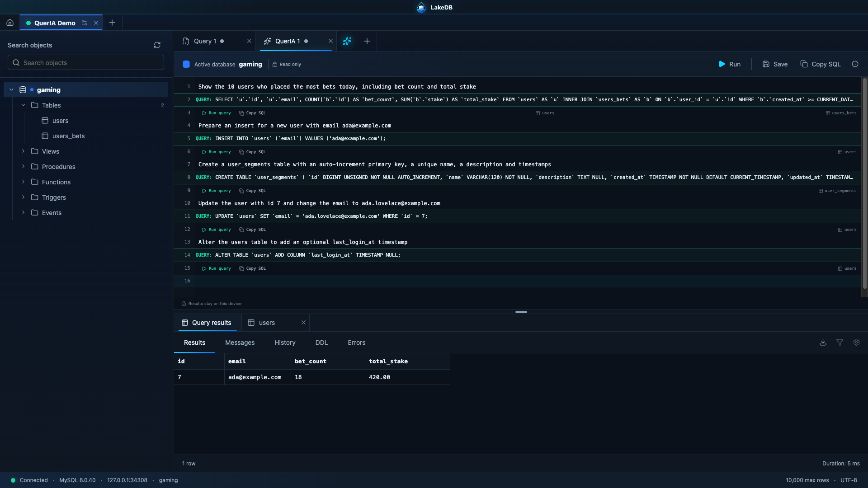The width and height of the screenshot is (868, 488).
Task: Expand the Events folder
Action: coord(24,213)
